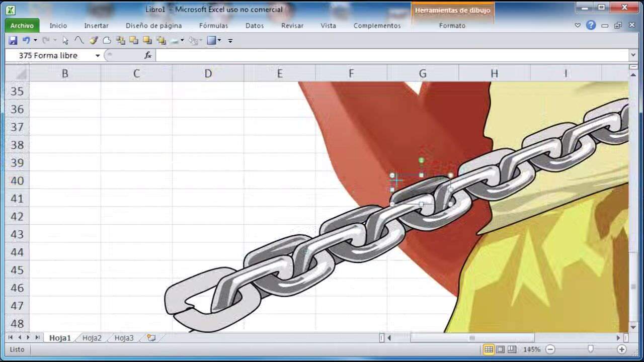Screen dimensions: 644x362
Task: Switch to the Insertar ribbon tab
Action: coord(96,26)
